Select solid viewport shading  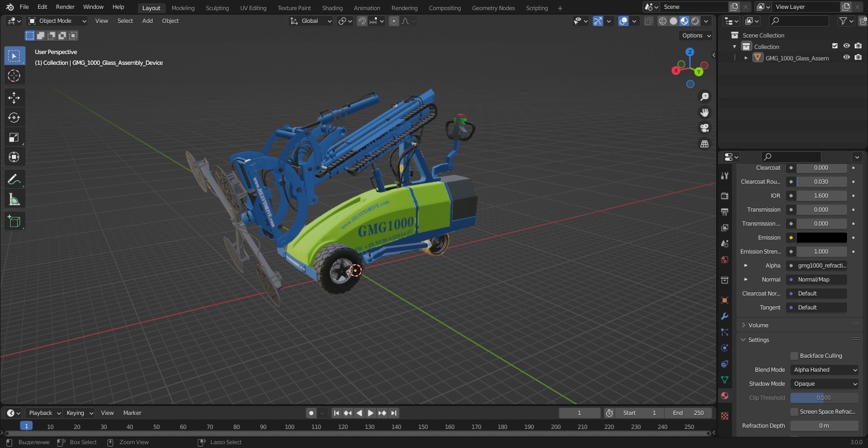pos(674,21)
